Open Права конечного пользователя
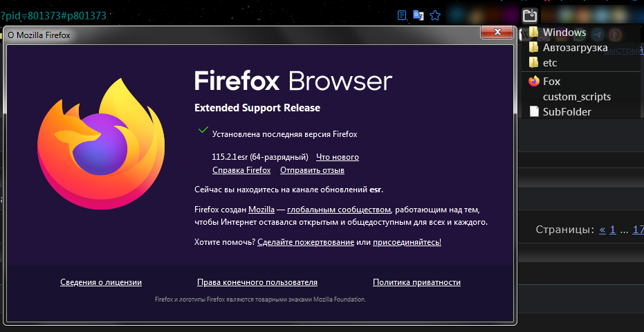The width and height of the screenshot is (644, 332). click(257, 282)
